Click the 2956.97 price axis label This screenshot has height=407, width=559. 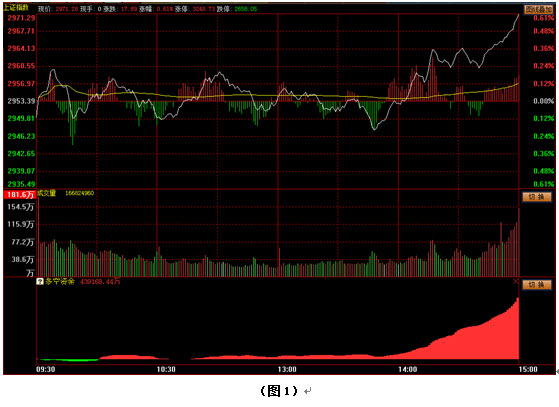(21, 83)
